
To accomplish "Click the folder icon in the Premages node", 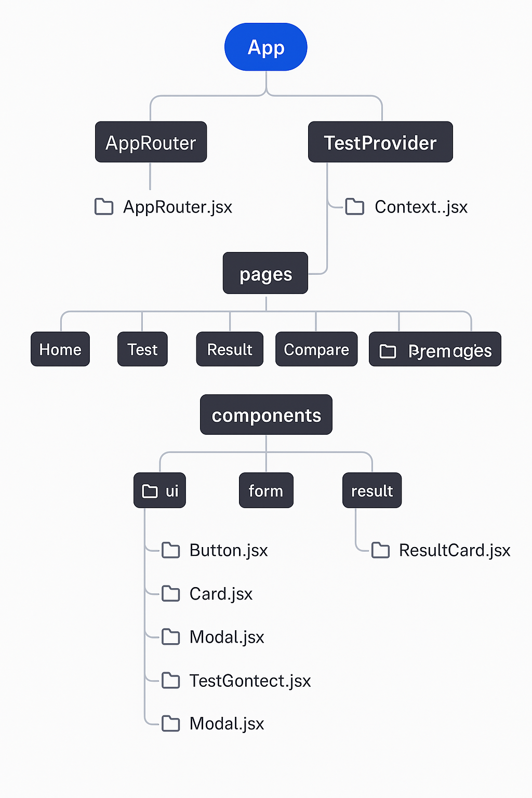I will tap(388, 351).
